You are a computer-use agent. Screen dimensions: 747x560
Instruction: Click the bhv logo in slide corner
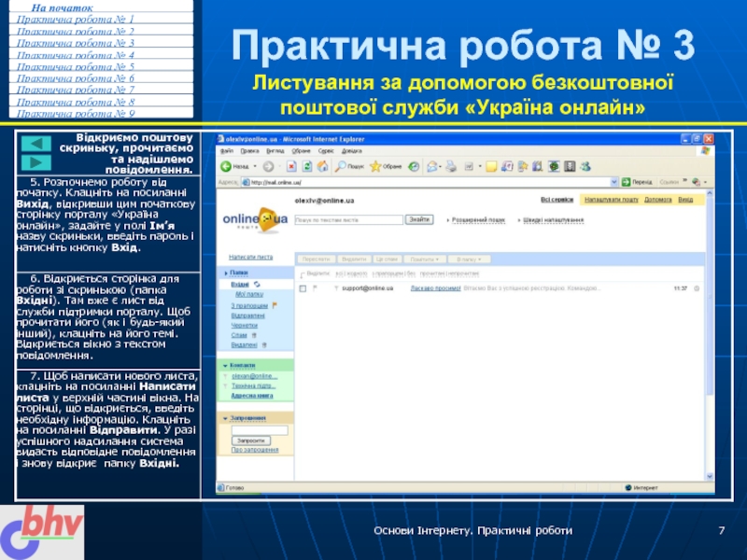tap(42, 532)
